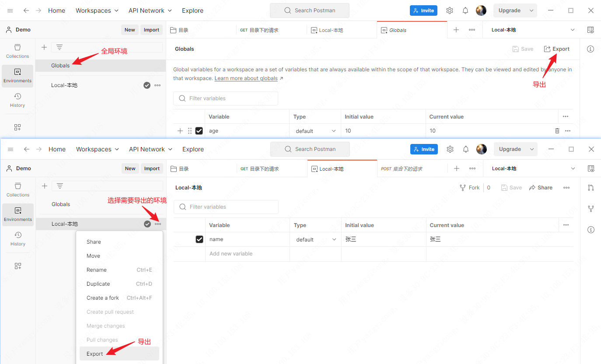
Task: Open info icon in lower right sidebar
Action: [591, 230]
